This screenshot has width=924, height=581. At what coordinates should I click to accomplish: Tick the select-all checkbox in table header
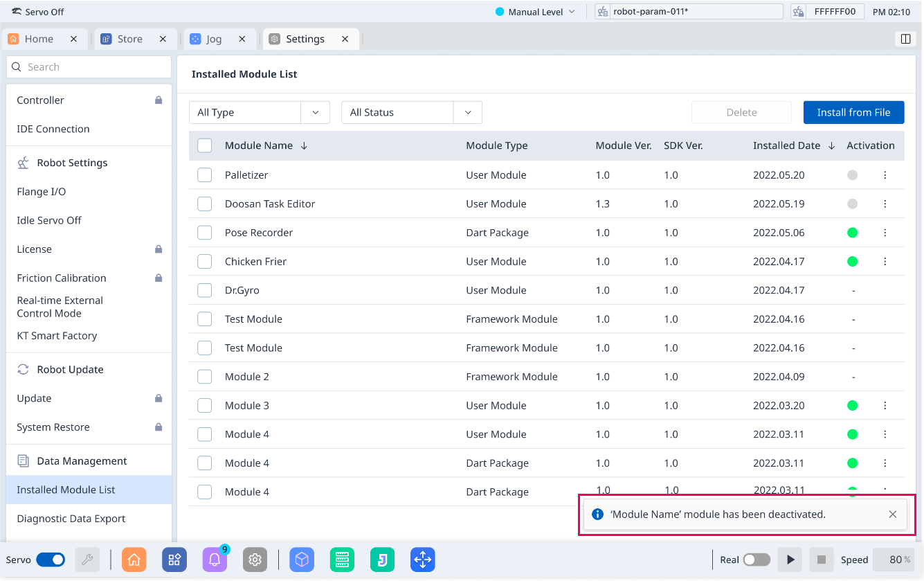(x=204, y=145)
